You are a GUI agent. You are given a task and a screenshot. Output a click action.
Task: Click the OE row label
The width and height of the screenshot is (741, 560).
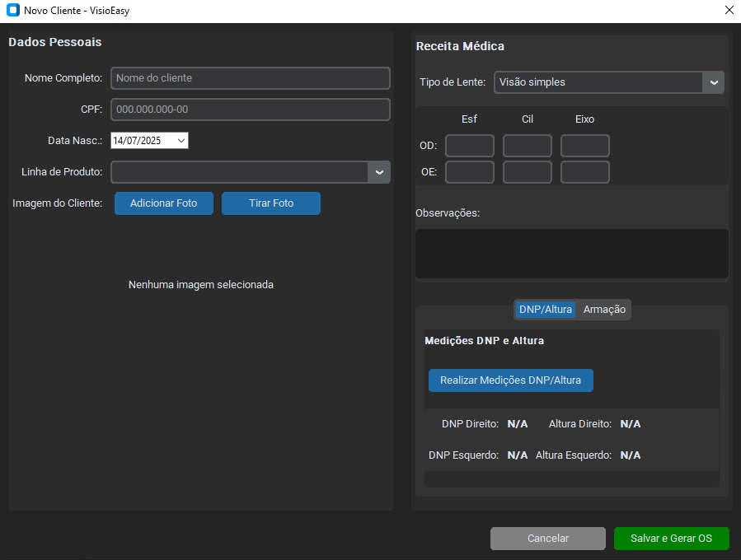coord(429,172)
